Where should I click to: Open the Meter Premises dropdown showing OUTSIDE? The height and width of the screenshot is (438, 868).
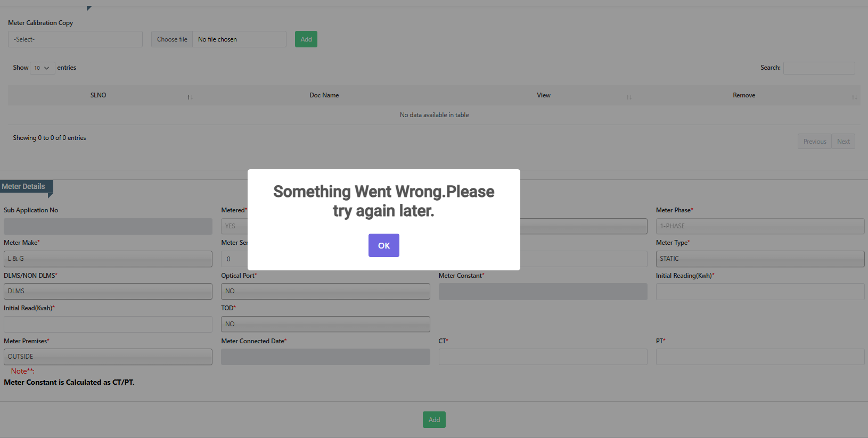108,357
